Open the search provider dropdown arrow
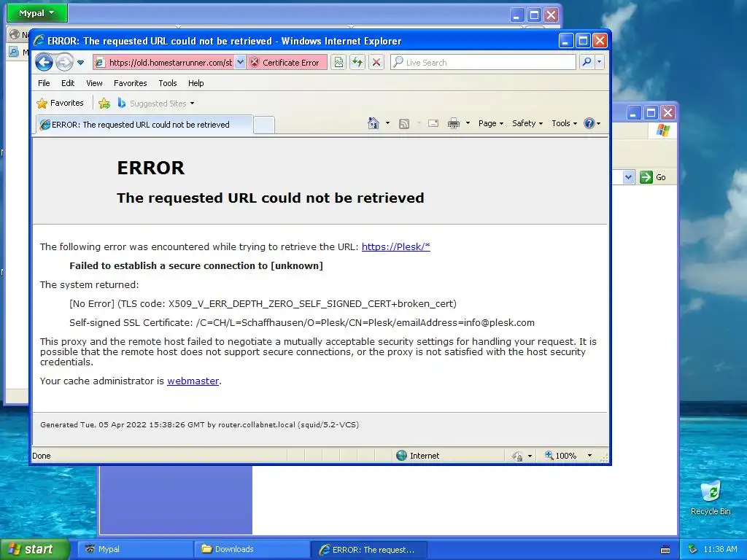 (600, 63)
